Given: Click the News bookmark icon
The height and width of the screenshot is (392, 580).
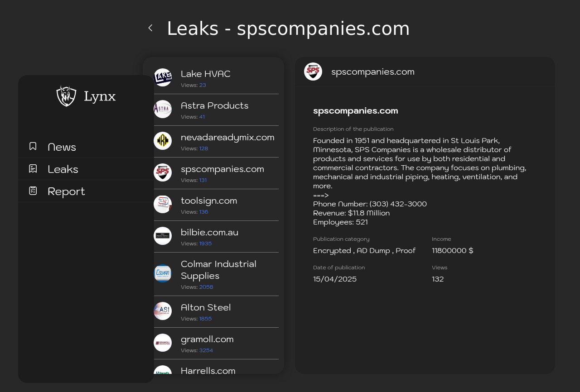Looking at the screenshot, I should pos(33,146).
